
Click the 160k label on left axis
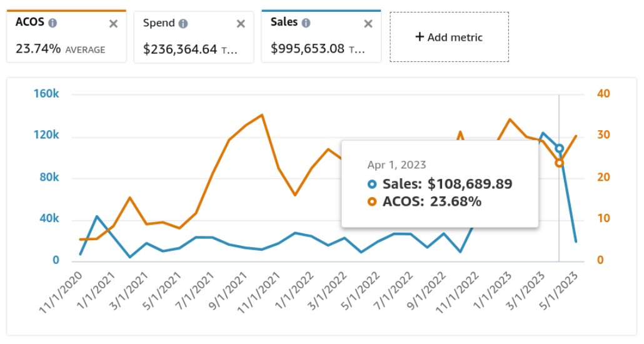[47, 94]
